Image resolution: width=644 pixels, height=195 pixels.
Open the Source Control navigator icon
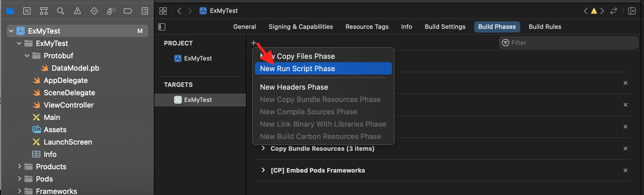click(x=27, y=11)
